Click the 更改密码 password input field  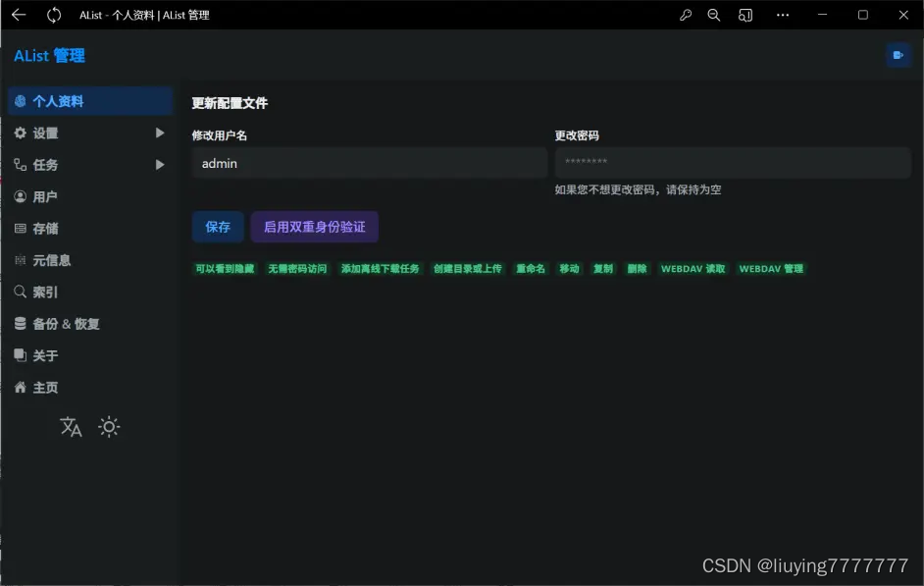coord(733,163)
